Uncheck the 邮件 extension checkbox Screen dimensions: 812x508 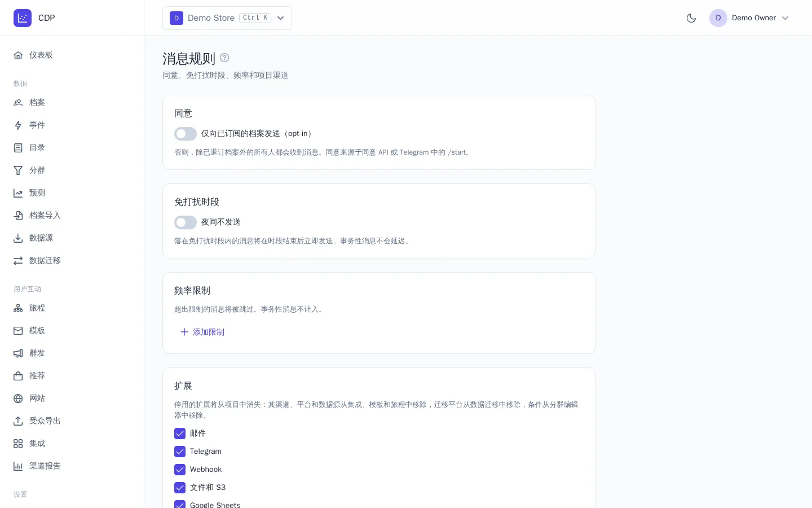pyautogui.click(x=180, y=433)
